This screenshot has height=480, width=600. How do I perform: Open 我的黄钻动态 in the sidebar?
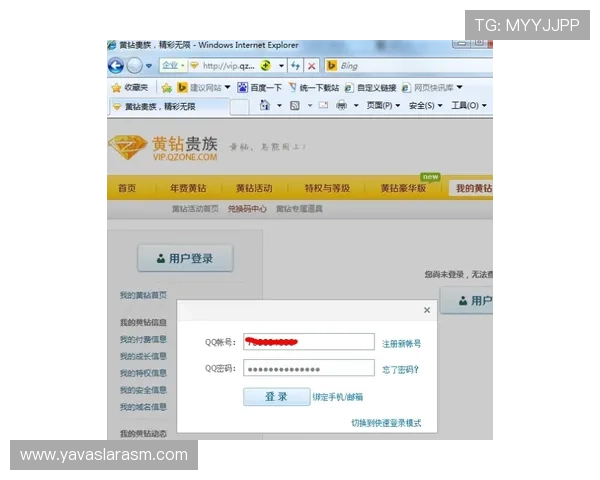coord(143,433)
